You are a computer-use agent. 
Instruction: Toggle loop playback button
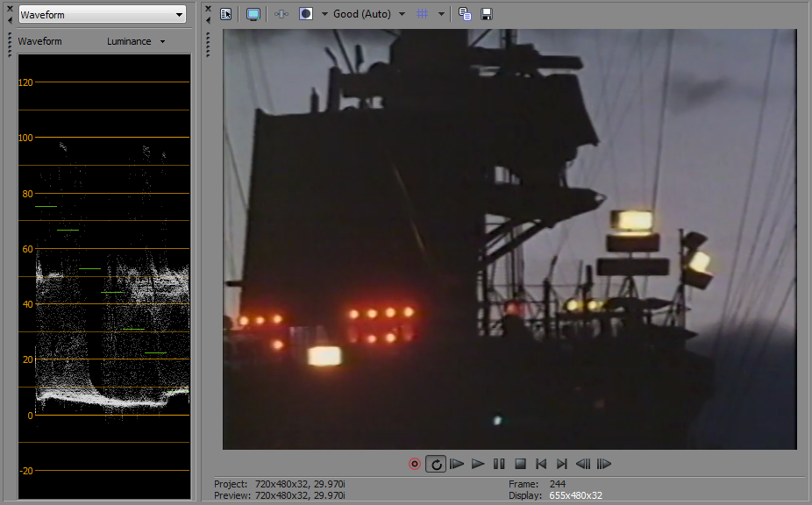436,464
